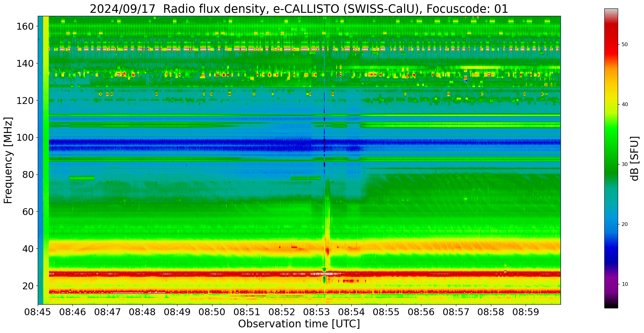Click the 160 frequency tick label
The image size is (644, 333).
coord(25,26)
